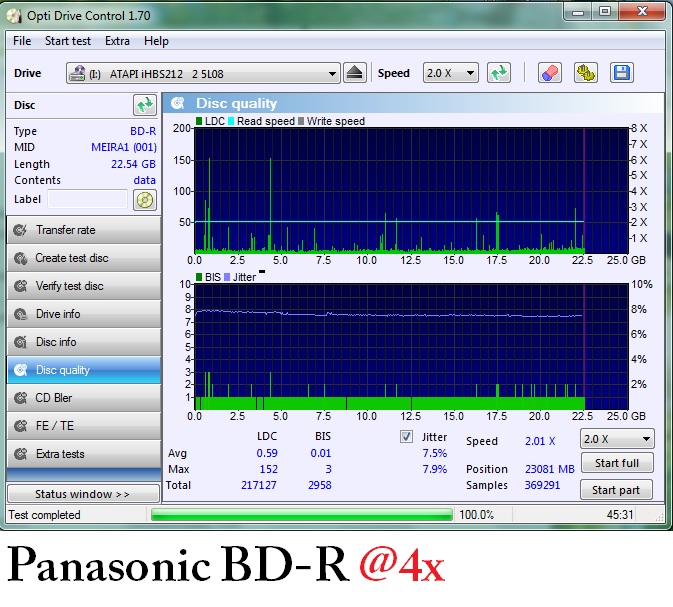Viewport: 673px width, 607px height.
Task: Click the elapsed time 45:31
Action: 620,515
